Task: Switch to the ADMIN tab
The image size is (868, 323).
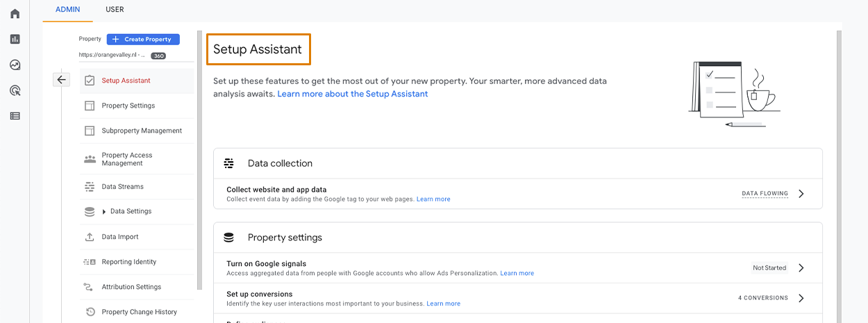Action: point(68,10)
